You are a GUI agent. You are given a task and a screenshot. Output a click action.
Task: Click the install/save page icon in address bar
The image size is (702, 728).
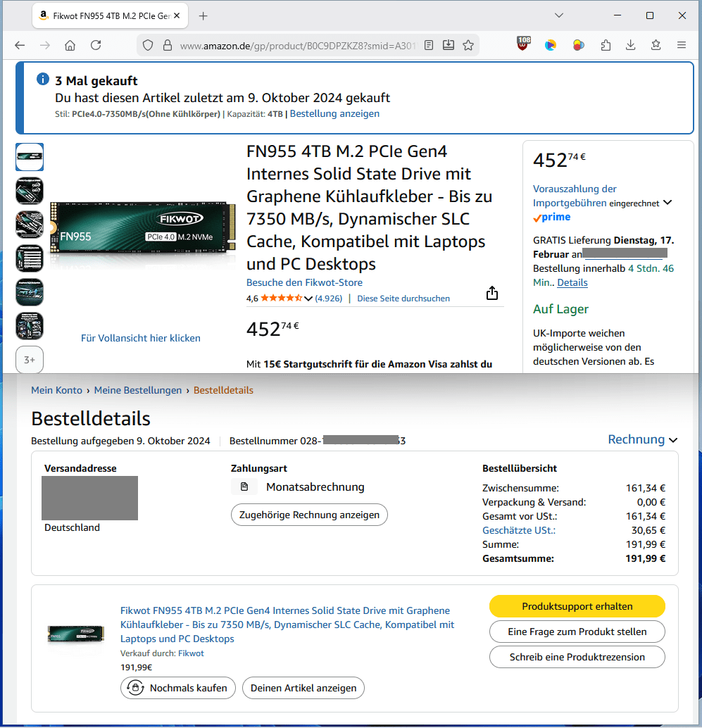[x=449, y=45]
